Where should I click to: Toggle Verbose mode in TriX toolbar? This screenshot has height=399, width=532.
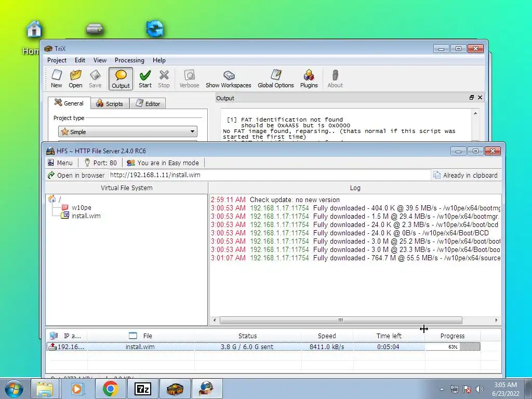point(189,79)
